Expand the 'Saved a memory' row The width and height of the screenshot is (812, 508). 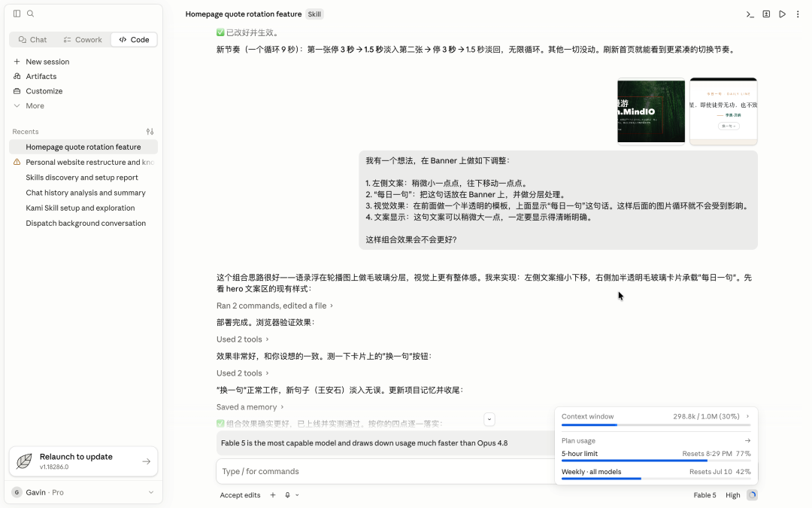coord(250,407)
